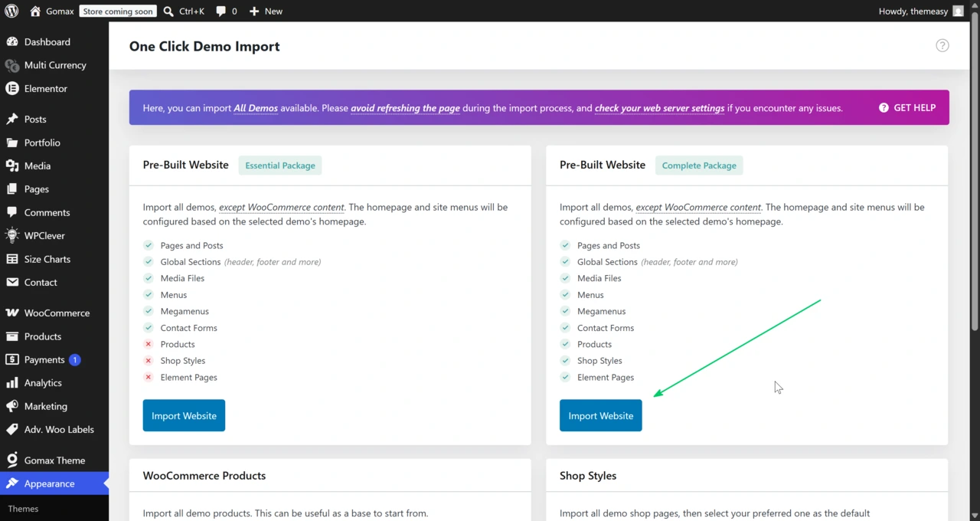Image resolution: width=980 pixels, height=521 pixels.
Task: Click the WPClever lightbulb icon
Action: click(x=12, y=236)
